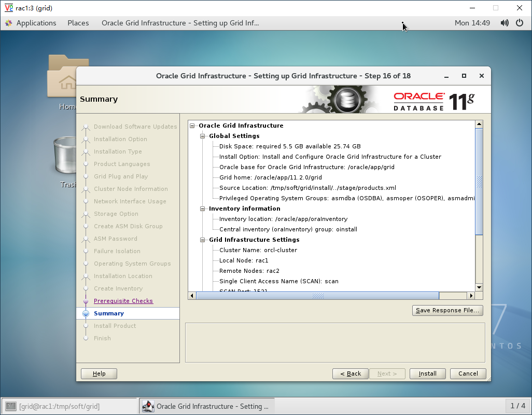The image size is (532, 415).
Task: Click the ASM Password step label
Action: pyautogui.click(x=115, y=239)
